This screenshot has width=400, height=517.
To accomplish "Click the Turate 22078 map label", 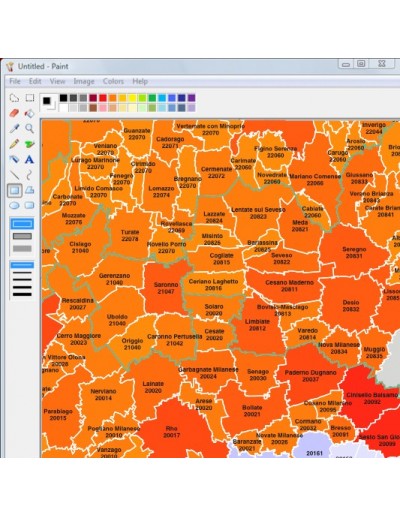I will pyautogui.click(x=130, y=235).
